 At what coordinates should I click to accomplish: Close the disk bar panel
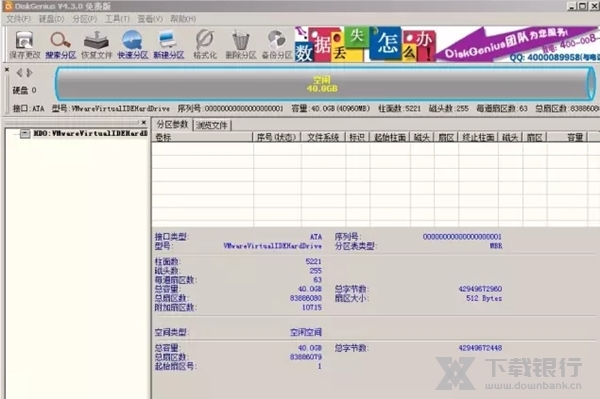click(x=7, y=69)
